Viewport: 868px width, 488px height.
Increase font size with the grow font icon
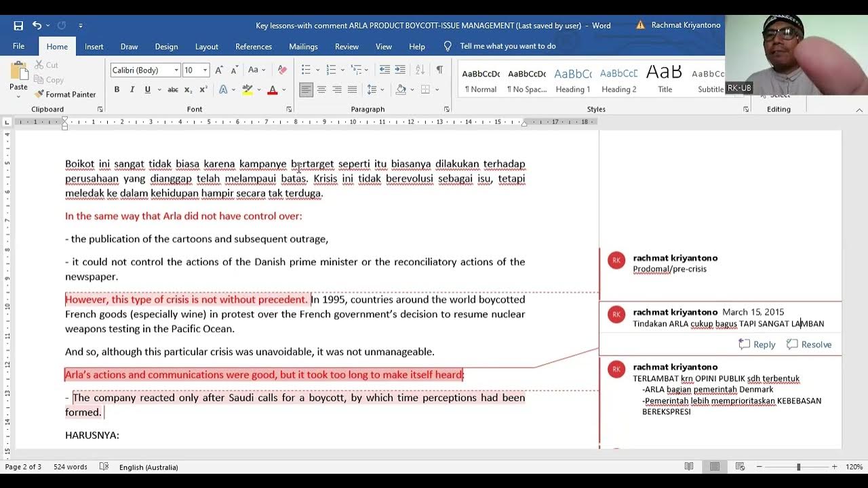[x=219, y=70]
